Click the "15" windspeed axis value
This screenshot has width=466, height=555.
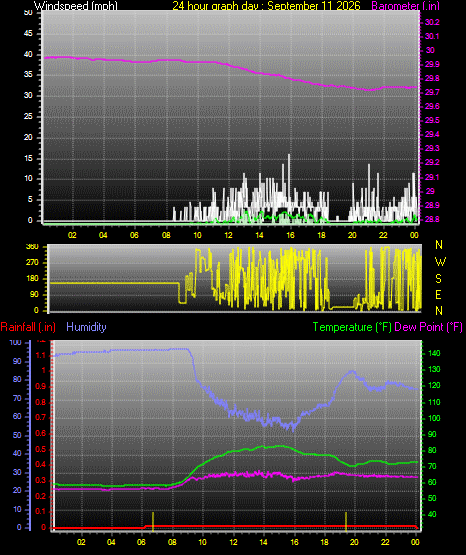[x=28, y=158]
